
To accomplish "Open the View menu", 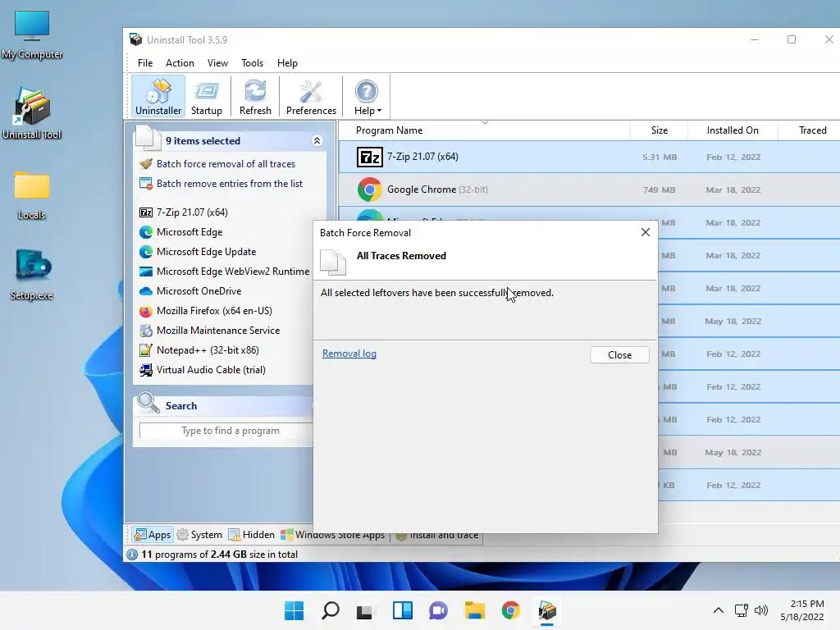I will (217, 62).
